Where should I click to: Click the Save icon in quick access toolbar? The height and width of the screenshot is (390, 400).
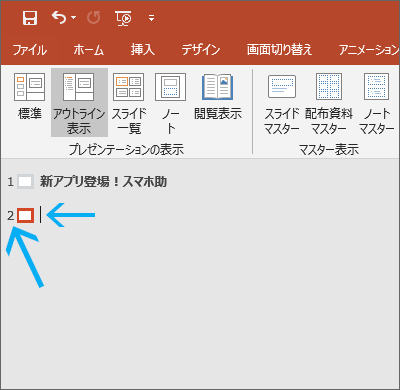point(30,17)
